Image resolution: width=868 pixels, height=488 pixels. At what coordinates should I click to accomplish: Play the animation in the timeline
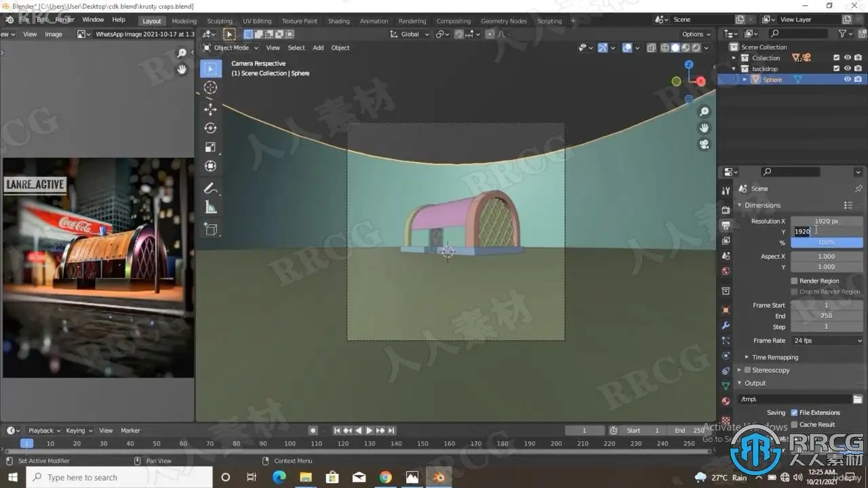point(369,430)
